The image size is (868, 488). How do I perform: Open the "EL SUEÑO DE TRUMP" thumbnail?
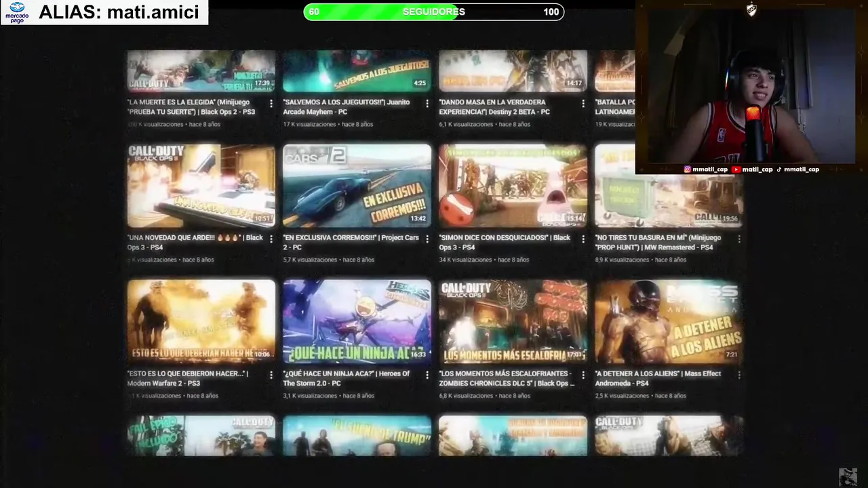click(357, 435)
